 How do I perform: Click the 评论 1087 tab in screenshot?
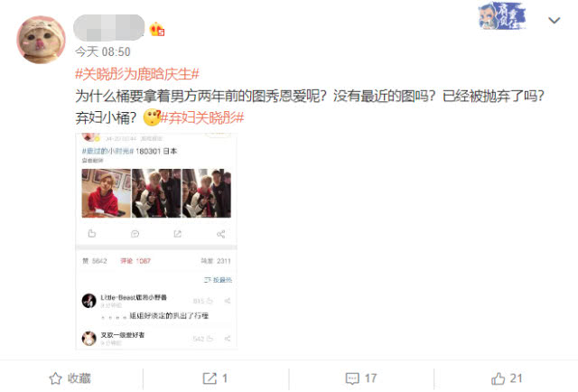(x=135, y=261)
